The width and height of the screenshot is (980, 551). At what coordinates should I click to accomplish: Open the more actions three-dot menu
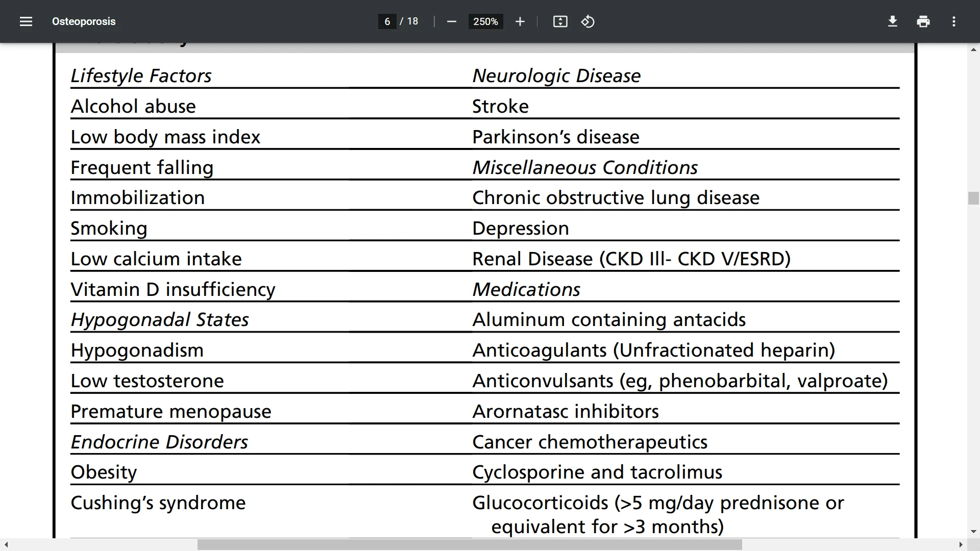pyautogui.click(x=953, y=21)
